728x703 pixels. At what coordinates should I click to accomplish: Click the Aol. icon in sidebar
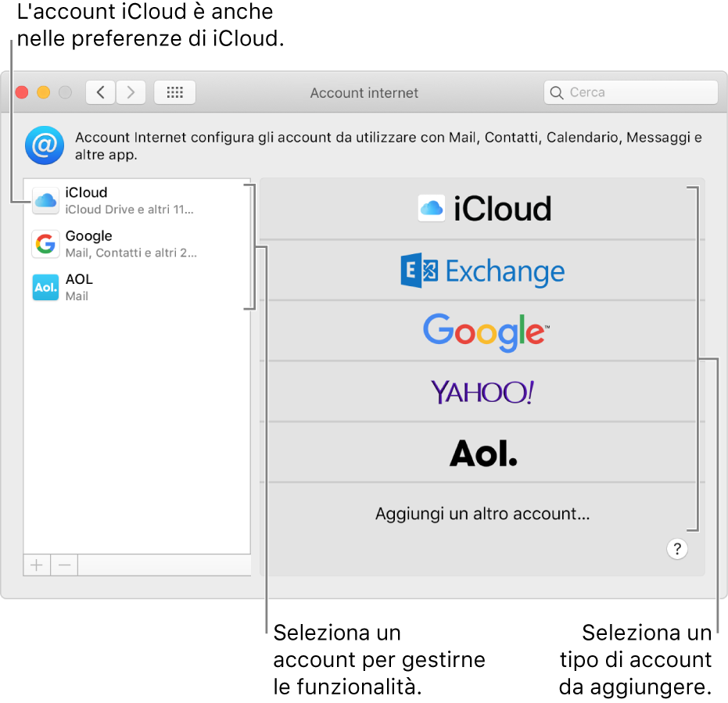click(x=45, y=287)
